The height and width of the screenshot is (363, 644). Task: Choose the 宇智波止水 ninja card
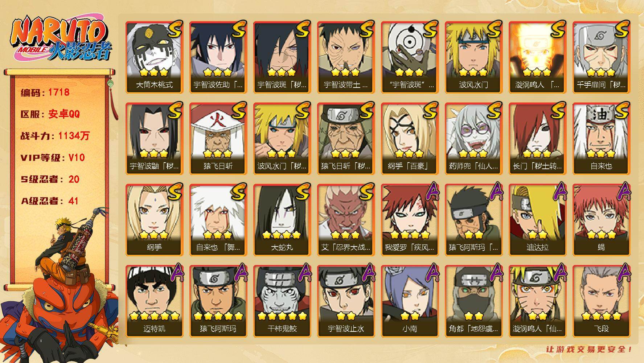pyautogui.click(x=346, y=301)
